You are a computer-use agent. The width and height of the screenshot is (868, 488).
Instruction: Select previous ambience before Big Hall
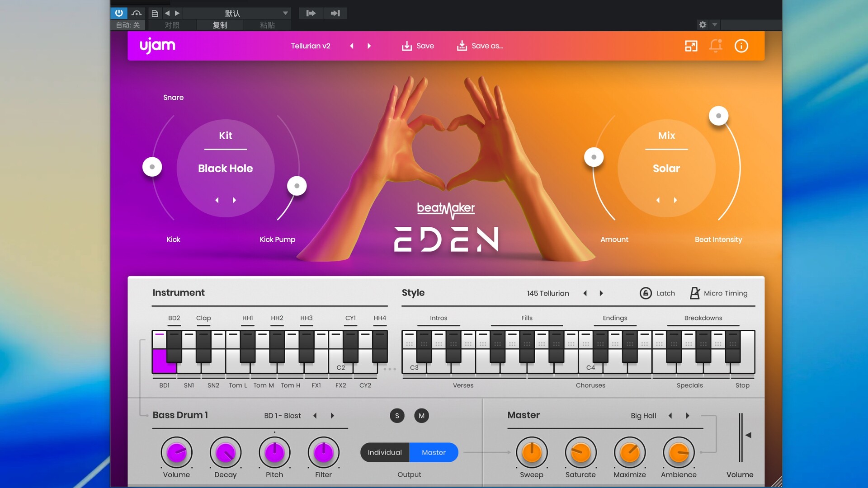pos(670,416)
